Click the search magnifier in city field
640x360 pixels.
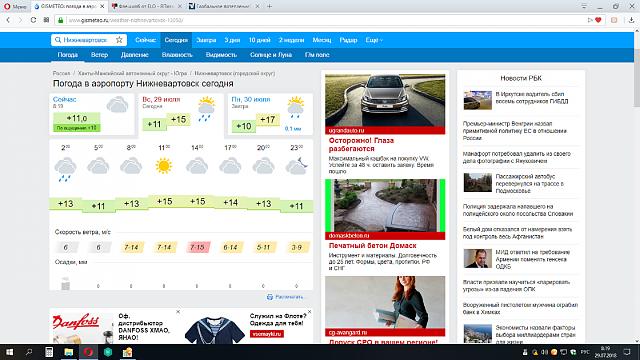point(58,40)
